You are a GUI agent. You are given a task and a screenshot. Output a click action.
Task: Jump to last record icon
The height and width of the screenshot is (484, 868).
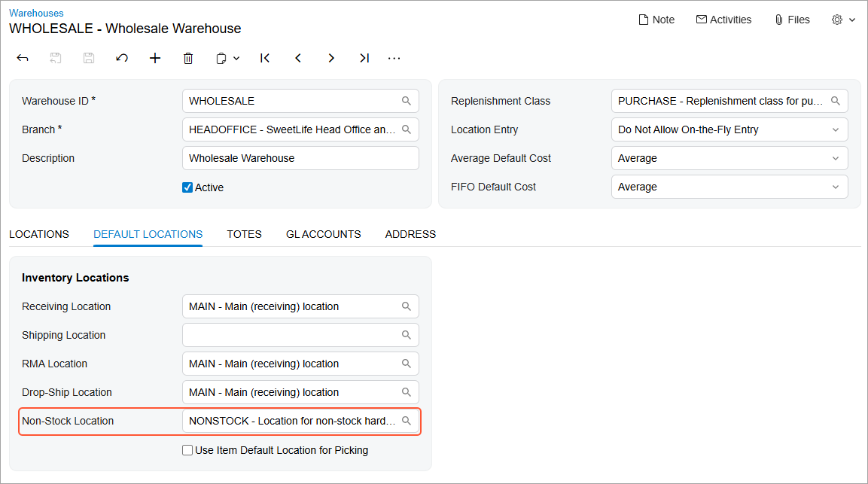point(364,58)
